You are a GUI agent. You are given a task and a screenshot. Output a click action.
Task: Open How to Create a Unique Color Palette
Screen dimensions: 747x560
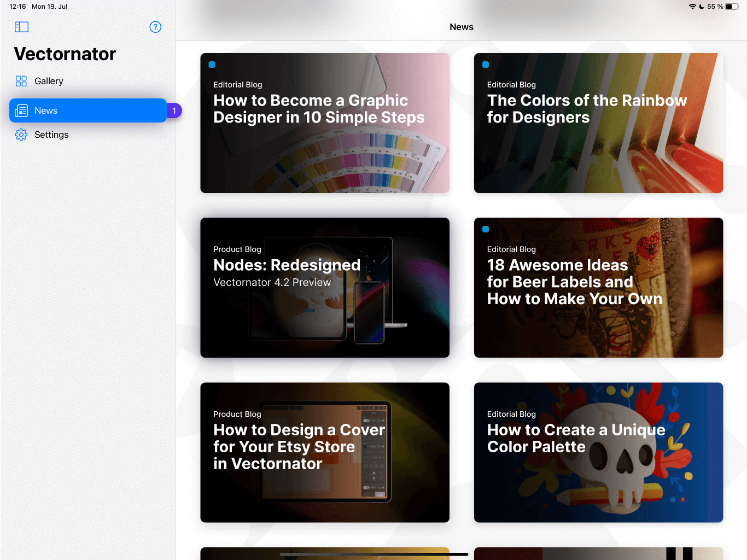pyautogui.click(x=599, y=452)
